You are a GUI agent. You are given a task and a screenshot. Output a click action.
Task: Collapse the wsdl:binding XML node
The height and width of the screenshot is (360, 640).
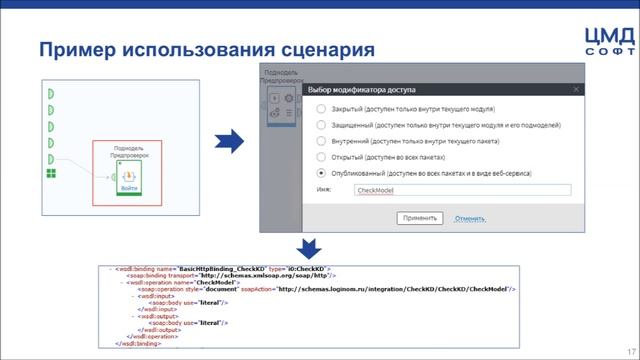point(110,269)
